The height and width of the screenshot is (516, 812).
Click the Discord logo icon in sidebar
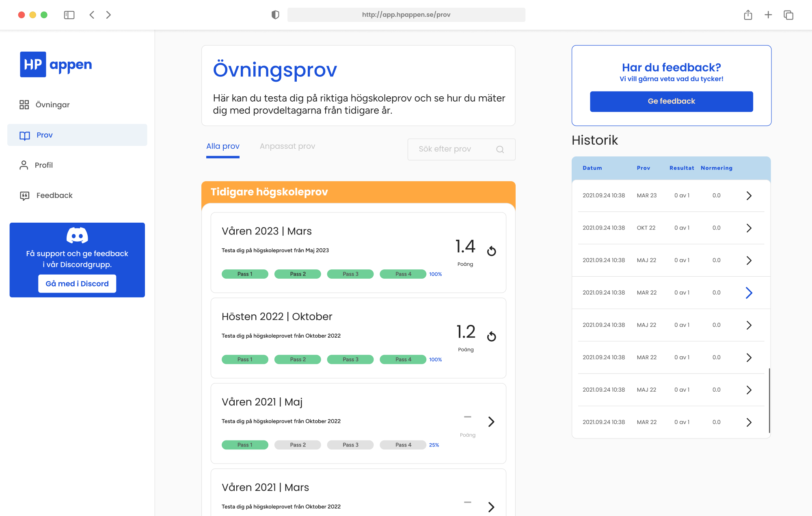coord(77,235)
